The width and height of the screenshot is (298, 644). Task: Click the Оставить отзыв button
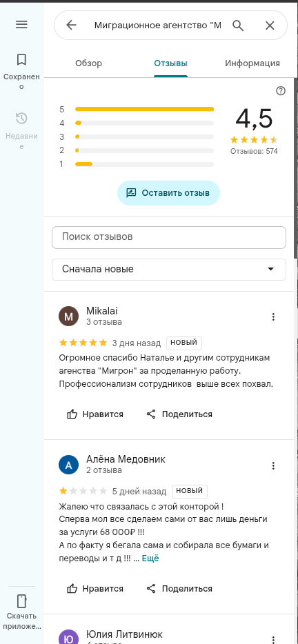point(168,193)
